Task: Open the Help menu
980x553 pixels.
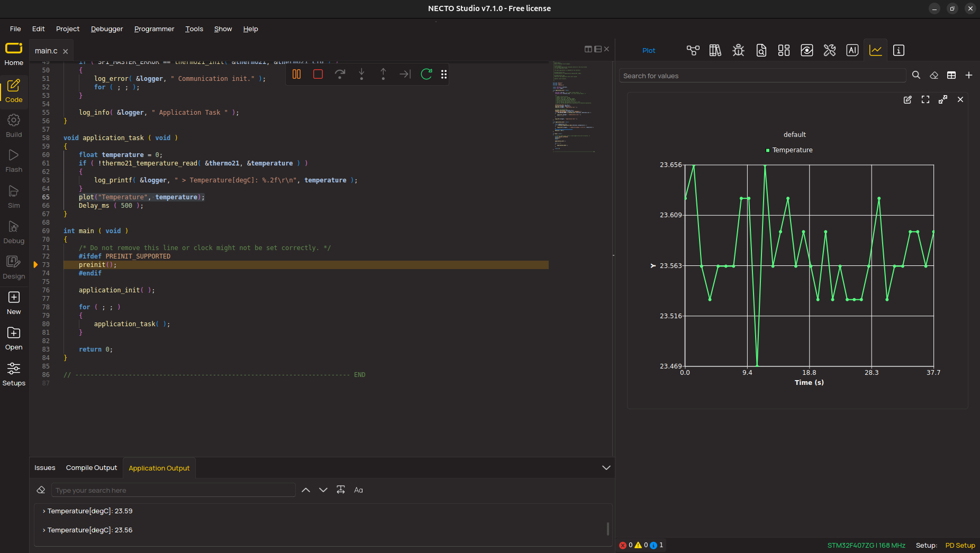Action: tap(250, 29)
